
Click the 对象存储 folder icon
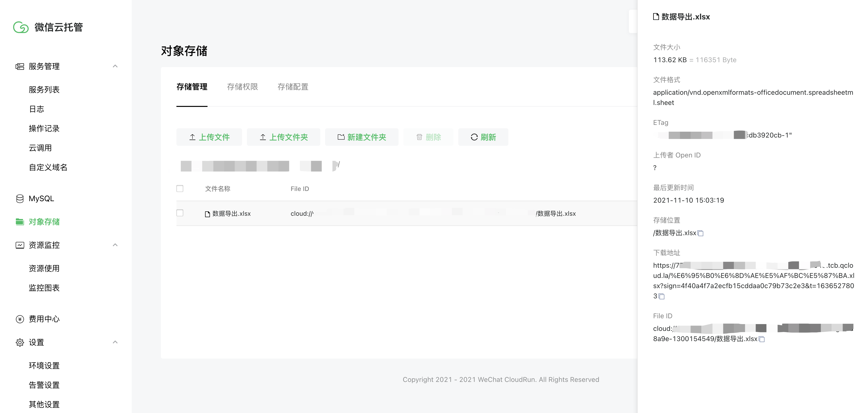(20, 222)
